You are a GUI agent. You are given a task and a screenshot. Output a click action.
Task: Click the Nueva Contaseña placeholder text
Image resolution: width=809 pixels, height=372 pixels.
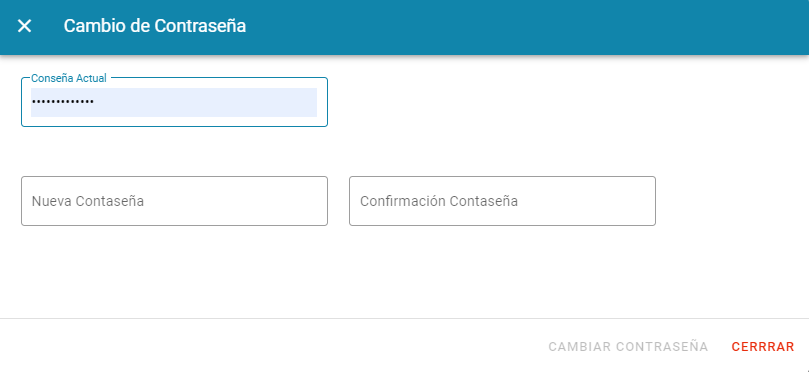pyautogui.click(x=88, y=201)
